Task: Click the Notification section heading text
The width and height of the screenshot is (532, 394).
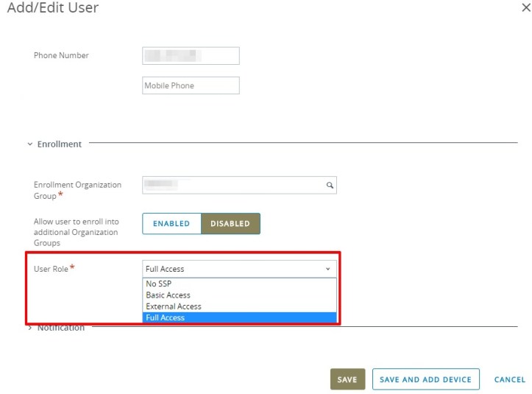Action: 60,328
